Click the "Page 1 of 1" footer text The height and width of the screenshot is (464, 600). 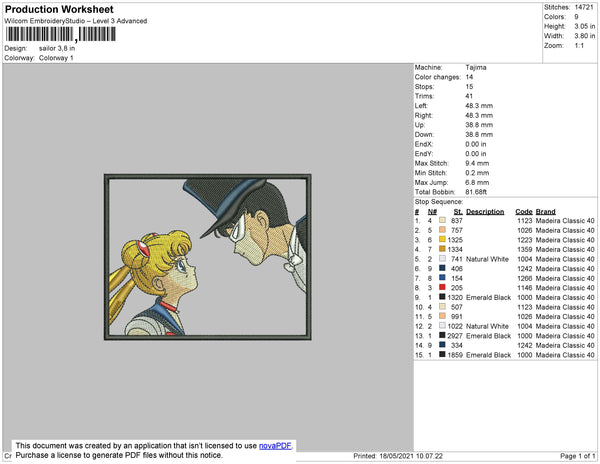(577, 456)
